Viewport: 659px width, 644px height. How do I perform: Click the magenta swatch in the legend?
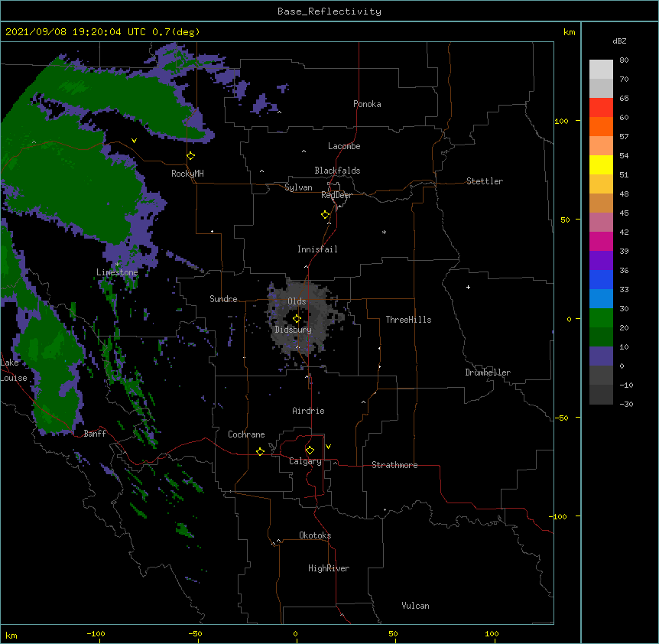coord(601,241)
